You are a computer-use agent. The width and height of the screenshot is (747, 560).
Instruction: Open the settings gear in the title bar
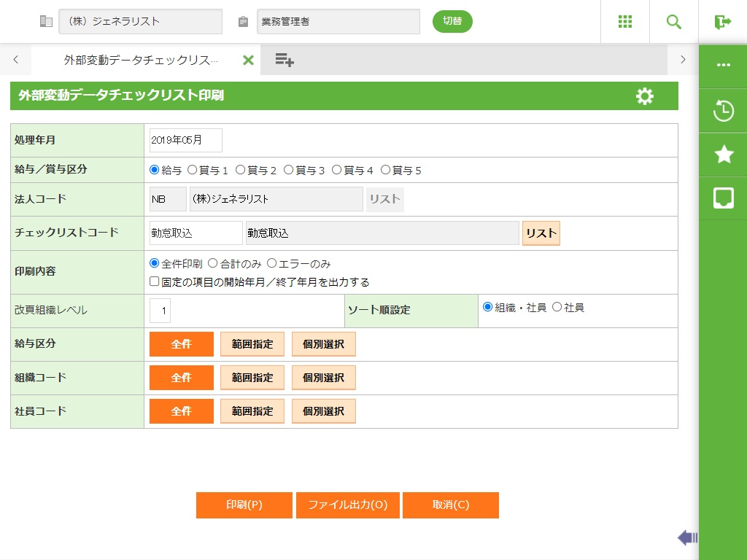(x=644, y=96)
